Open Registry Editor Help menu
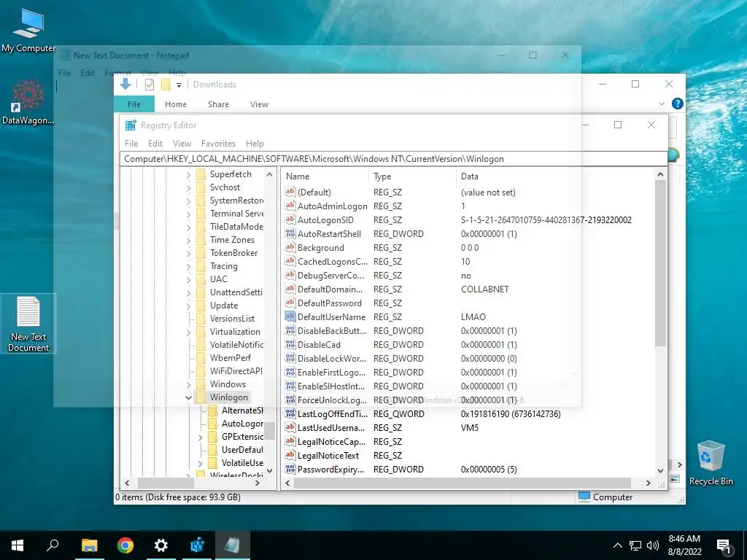The image size is (747, 560). pyautogui.click(x=255, y=144)
